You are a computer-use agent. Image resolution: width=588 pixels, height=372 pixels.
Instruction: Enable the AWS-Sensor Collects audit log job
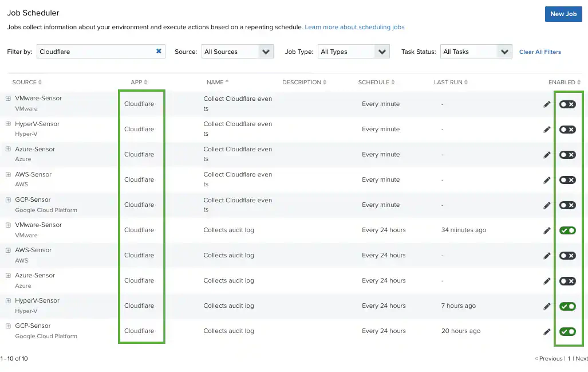tap(567, 256)
